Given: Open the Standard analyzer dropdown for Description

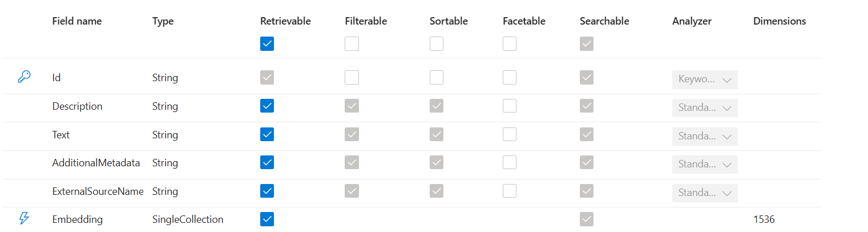Looking at the screenshot, I should pos(705,108).
